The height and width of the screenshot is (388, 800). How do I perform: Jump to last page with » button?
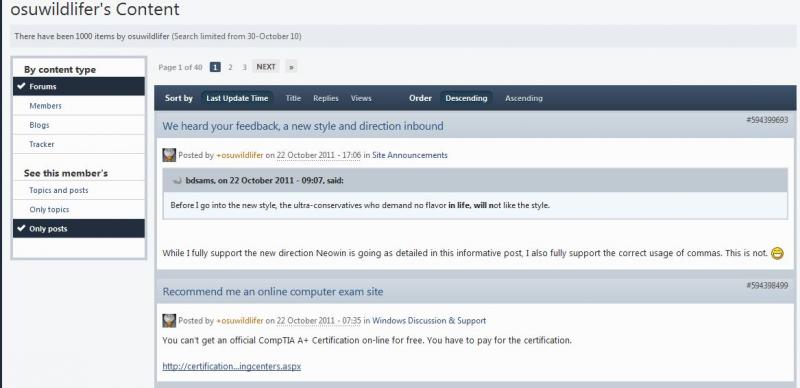291,67
